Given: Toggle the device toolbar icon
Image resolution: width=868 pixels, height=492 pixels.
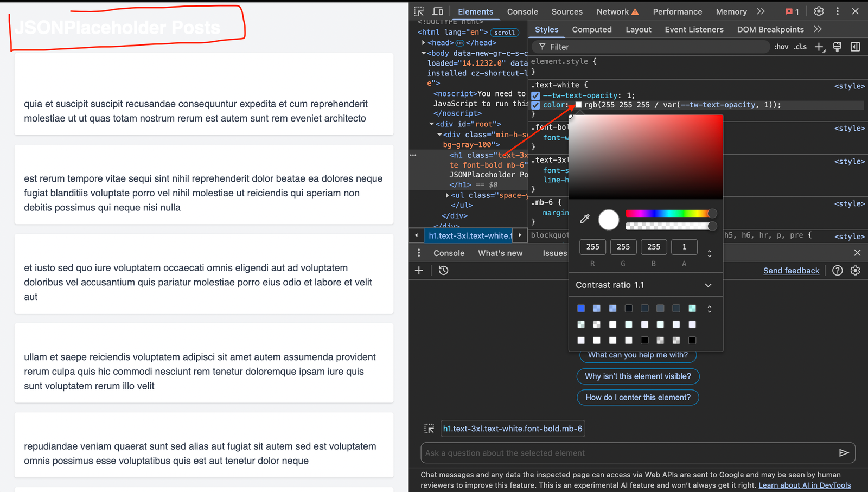Looking at the screenshot, I should point(438,11).
